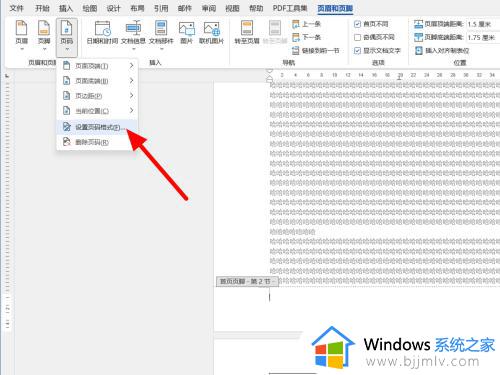Expand 页边距 submenu arrow
Screen dimensions: 500x375
[x=132, y=96]
